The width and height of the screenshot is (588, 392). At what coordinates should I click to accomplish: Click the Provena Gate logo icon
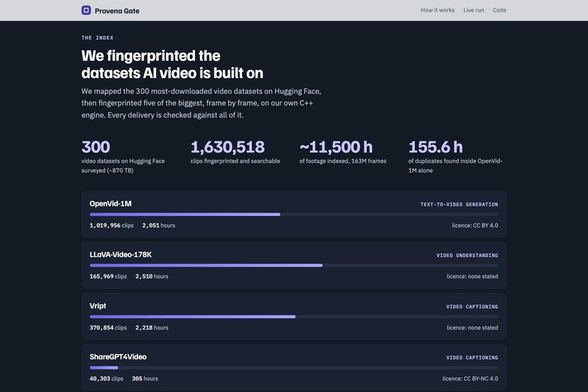click(x=86, y=10)
